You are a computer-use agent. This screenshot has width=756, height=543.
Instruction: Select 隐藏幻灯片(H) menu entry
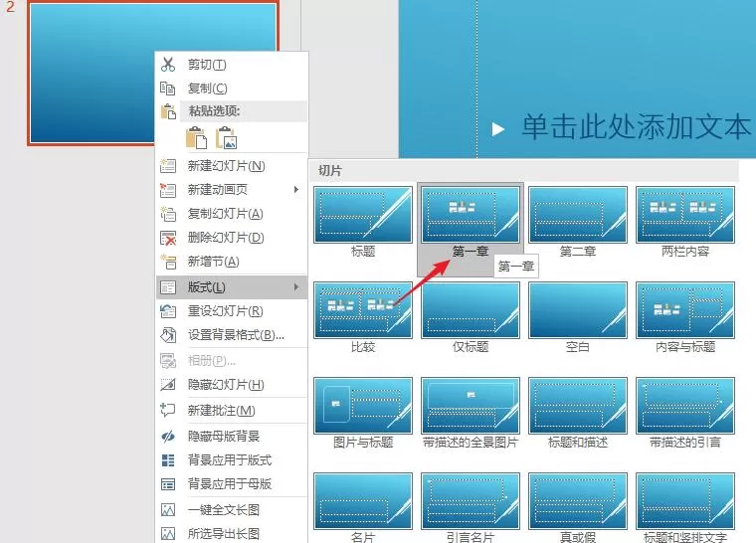point(232,384)
